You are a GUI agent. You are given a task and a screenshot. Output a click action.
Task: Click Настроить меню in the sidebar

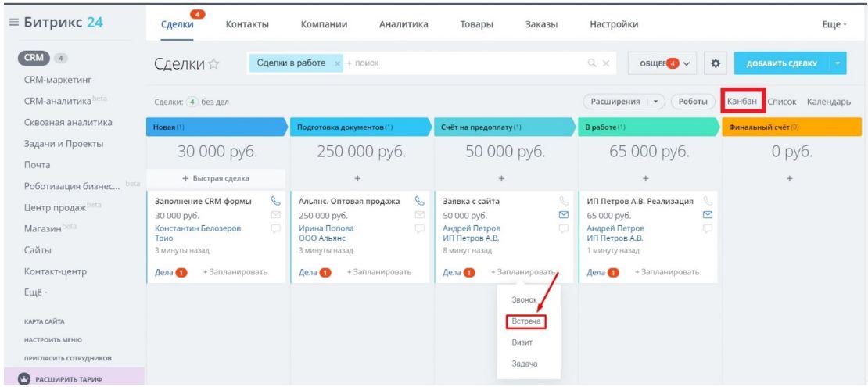[53, 339]
